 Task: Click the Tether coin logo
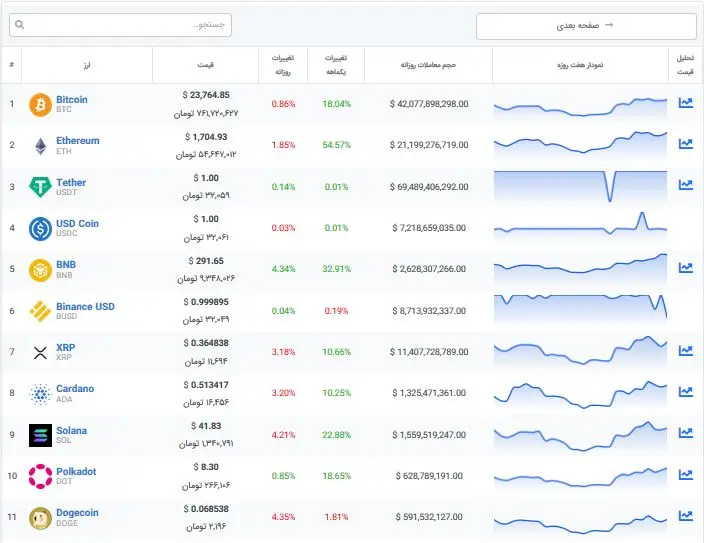[40, 187]
